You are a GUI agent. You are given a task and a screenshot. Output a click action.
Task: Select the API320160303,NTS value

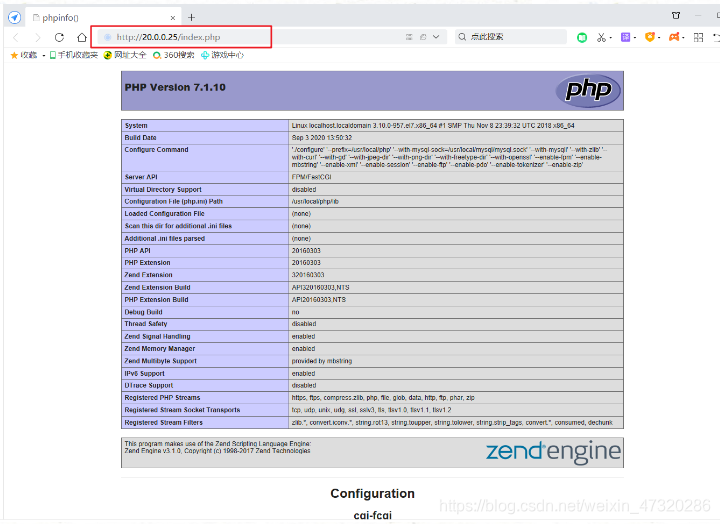(x=321, y=287)
